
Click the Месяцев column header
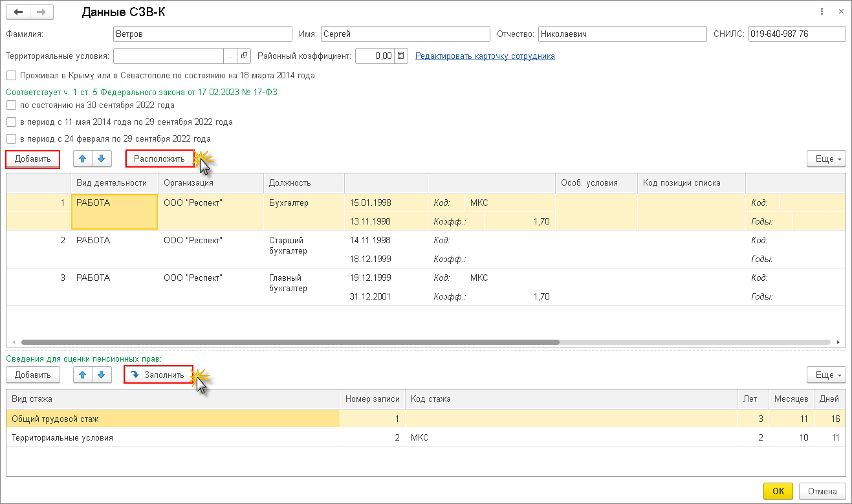pyautogui.click(x=791, y=399)
